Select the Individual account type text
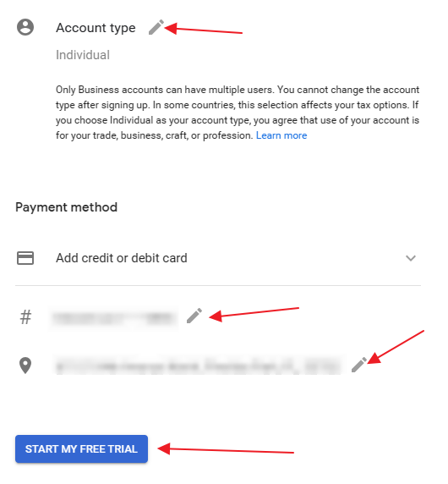The height and width of the screenshot is (484, 448). [83, 55]
